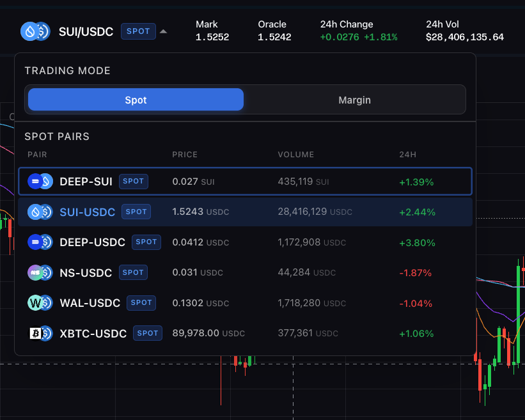Select the DEEP-SUI spot pair row

pyautogui.click(x=245, y=182)
